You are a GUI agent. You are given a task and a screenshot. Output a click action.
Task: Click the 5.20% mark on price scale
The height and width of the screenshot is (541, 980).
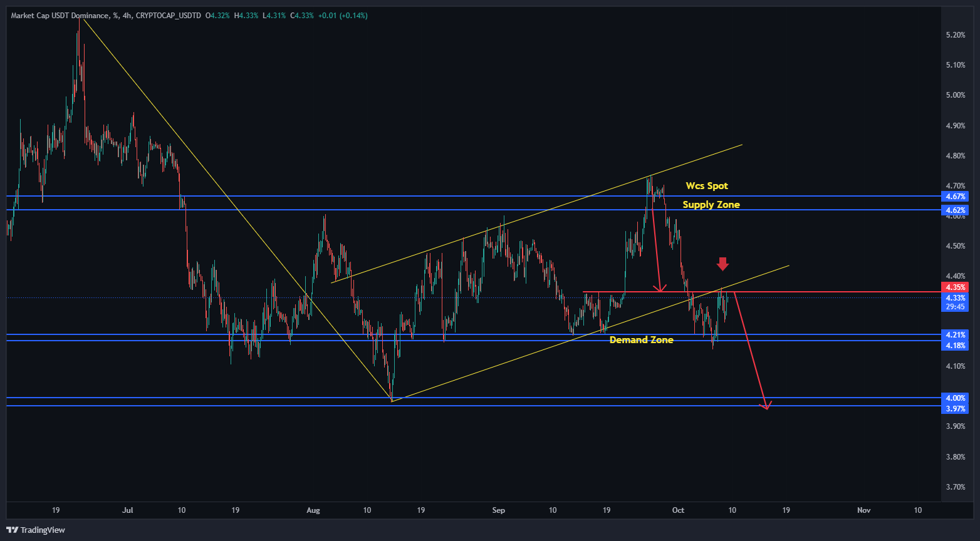pos(955,35)
